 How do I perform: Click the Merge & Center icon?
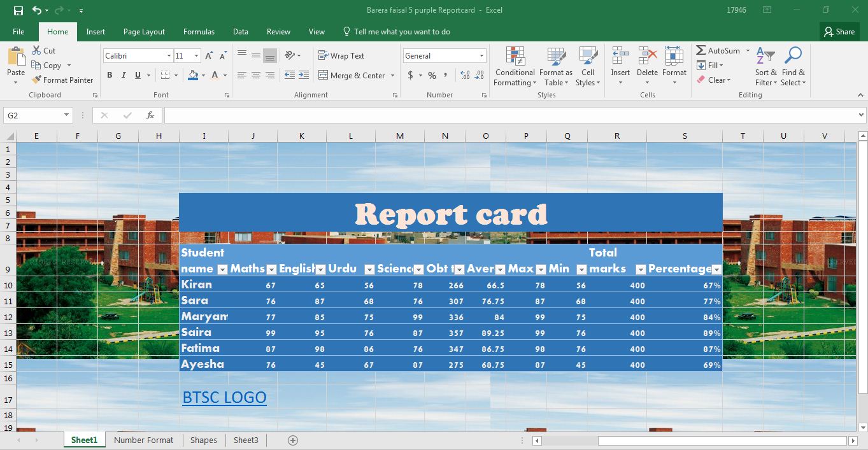click(x=325, y=75)
